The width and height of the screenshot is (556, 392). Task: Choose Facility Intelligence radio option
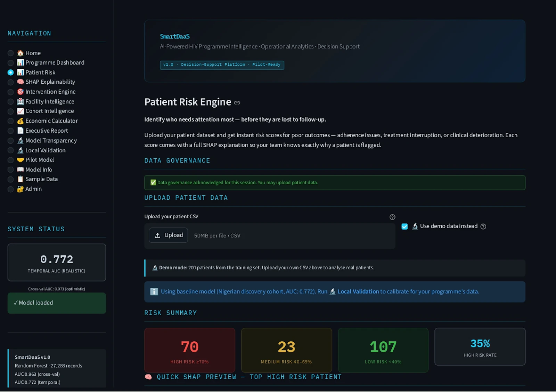[11, 102]
